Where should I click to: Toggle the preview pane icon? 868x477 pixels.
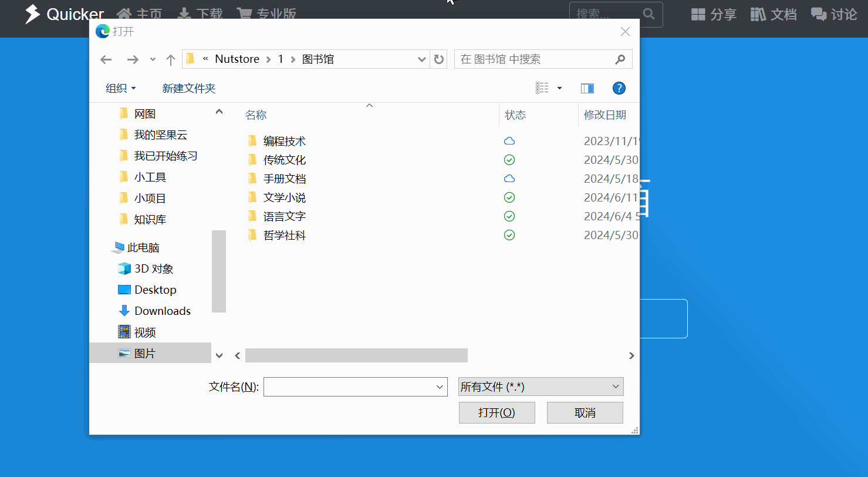(x=587, y=88)
